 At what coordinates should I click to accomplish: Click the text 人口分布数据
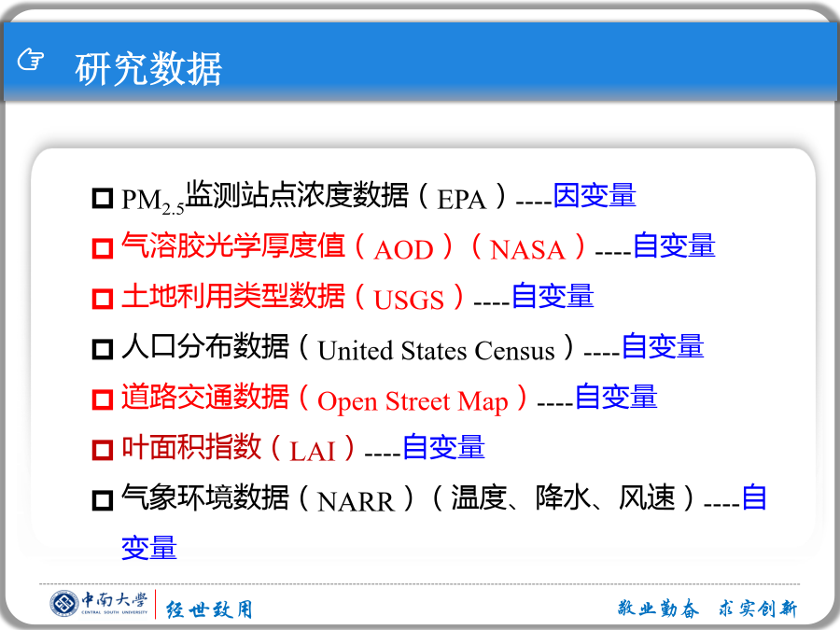click(x=205, y=346)
